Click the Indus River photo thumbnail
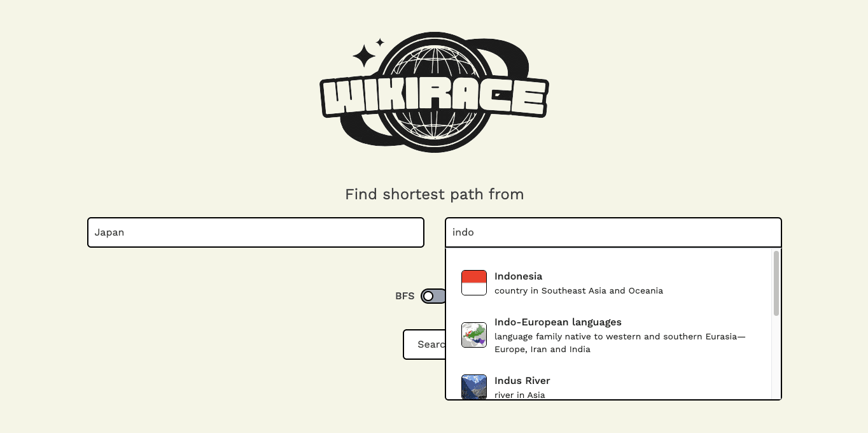Image resolution: width=868 pixels, height=433 pixels. pyautogui.click(x=474, y=387)
